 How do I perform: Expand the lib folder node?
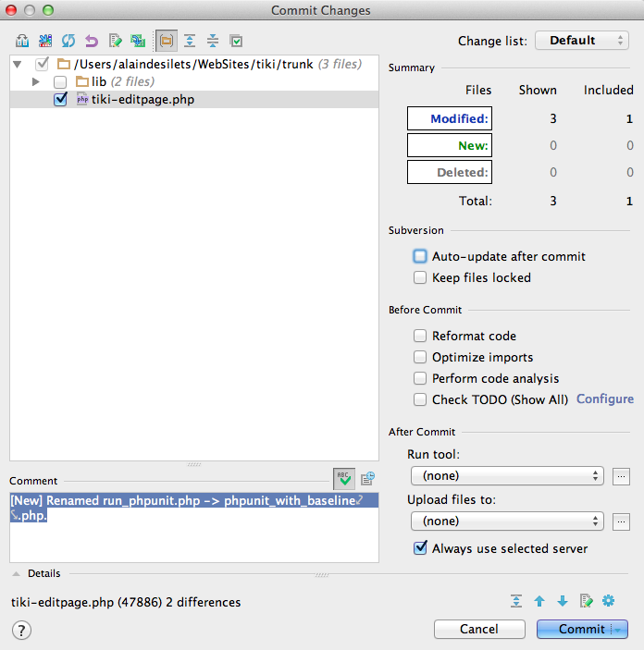[x=36, y=81]
